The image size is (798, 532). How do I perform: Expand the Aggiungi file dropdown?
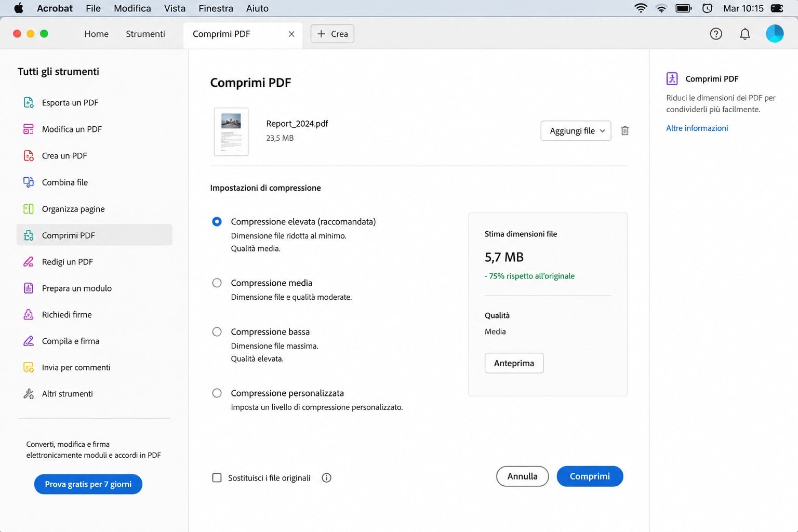click(x=576, y=131)
